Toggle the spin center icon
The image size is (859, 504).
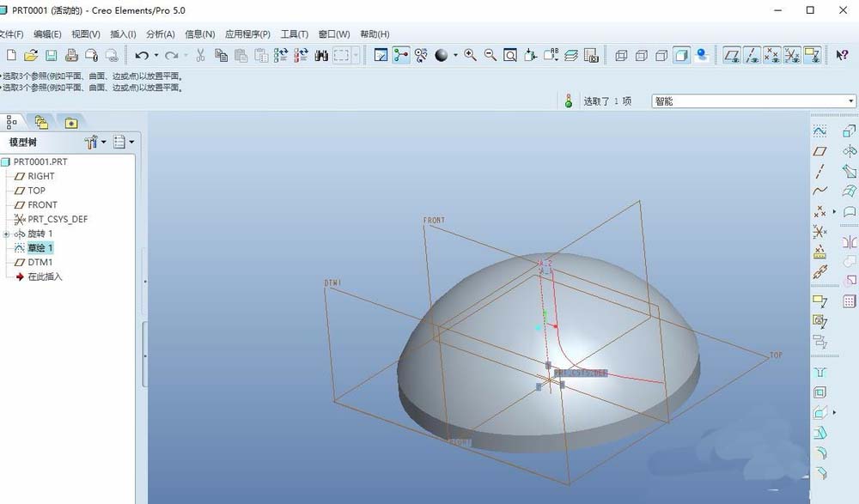(x=401, y=55)
